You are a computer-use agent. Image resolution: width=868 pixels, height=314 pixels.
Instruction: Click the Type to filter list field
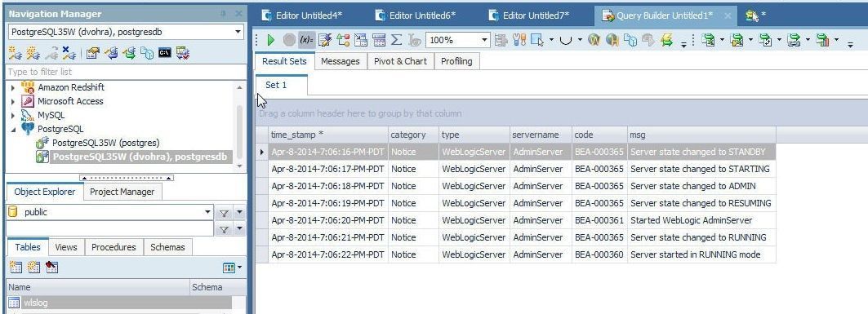coord(127,72)
